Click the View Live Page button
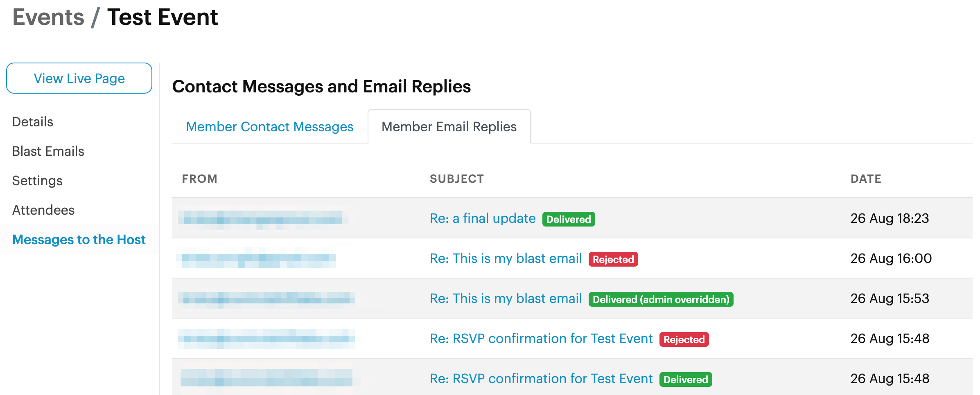The width and height of the screenshot is (980, 395). [79, 78]
